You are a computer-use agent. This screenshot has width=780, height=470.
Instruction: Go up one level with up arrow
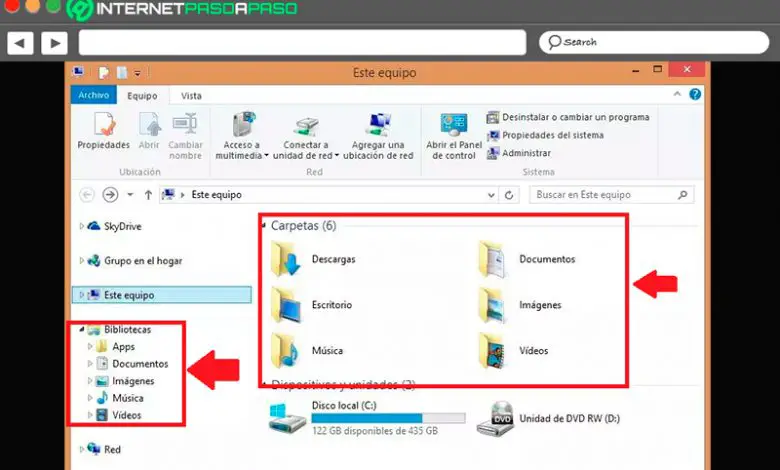coord(148,195)
